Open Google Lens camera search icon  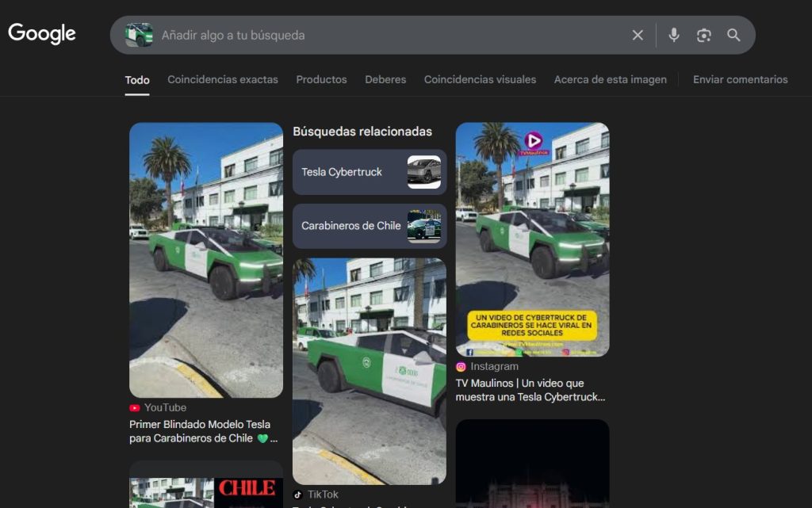point(704,35)
